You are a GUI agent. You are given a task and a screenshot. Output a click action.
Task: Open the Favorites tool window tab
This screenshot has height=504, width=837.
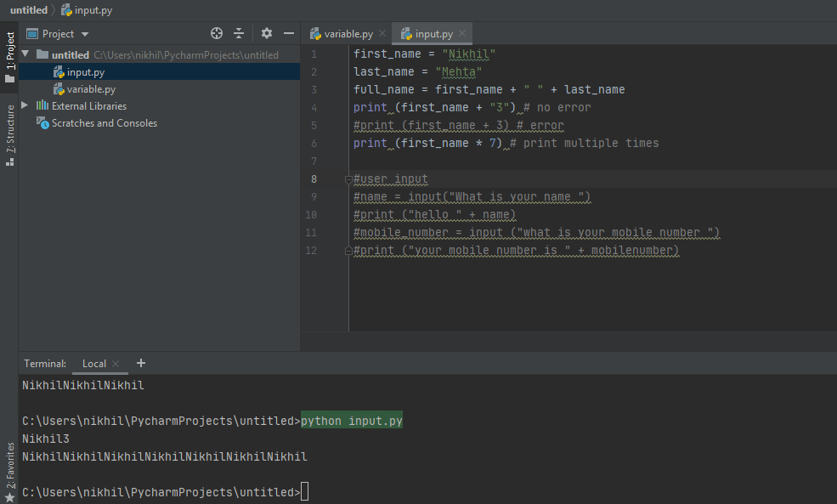click(x=9, y=472)
